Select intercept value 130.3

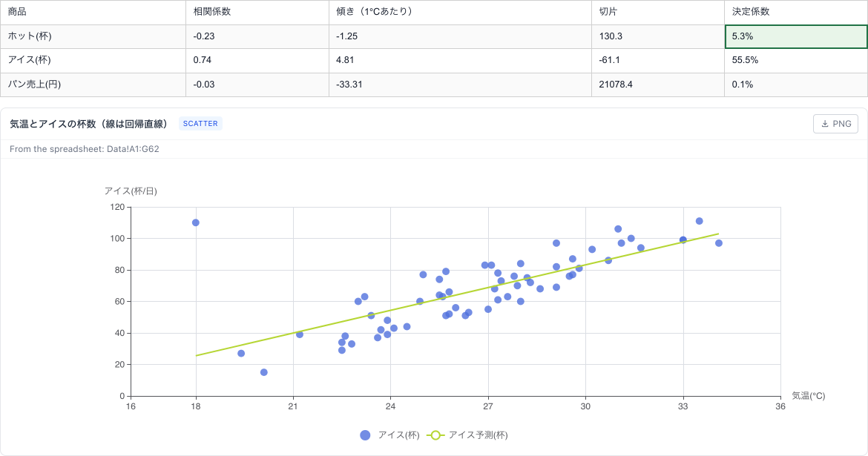pyautogui.click(x=658, y=36)
